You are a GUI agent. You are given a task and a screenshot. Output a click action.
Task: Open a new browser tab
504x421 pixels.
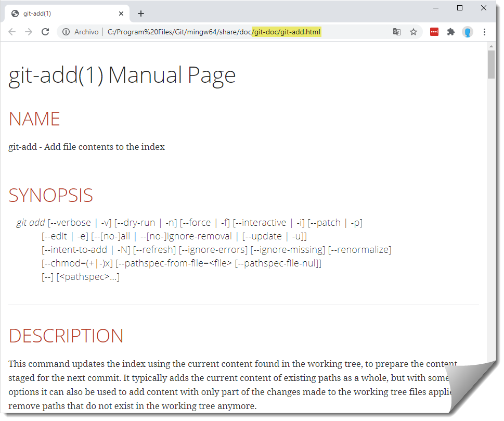pyautogui.click(x=141, y=14)
